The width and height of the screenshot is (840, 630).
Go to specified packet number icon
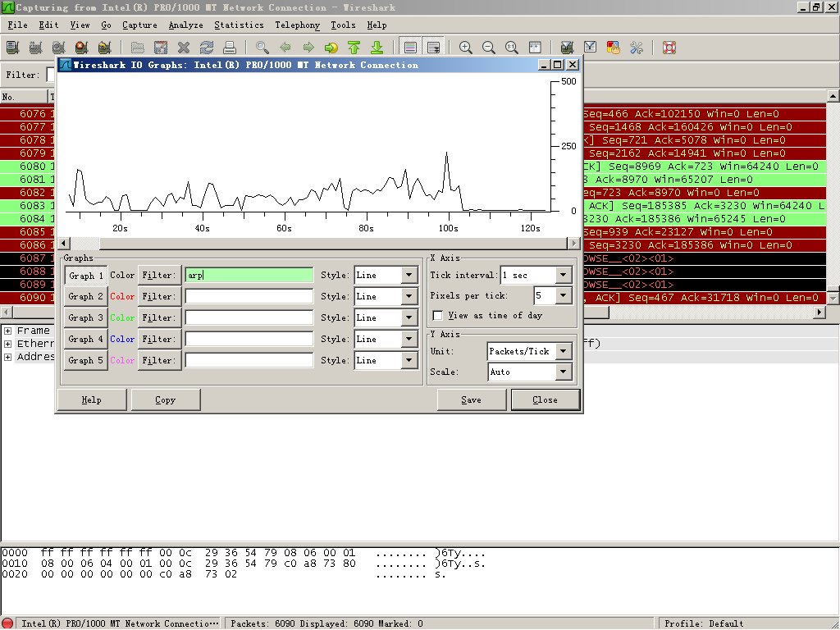(x=331, y=48)
